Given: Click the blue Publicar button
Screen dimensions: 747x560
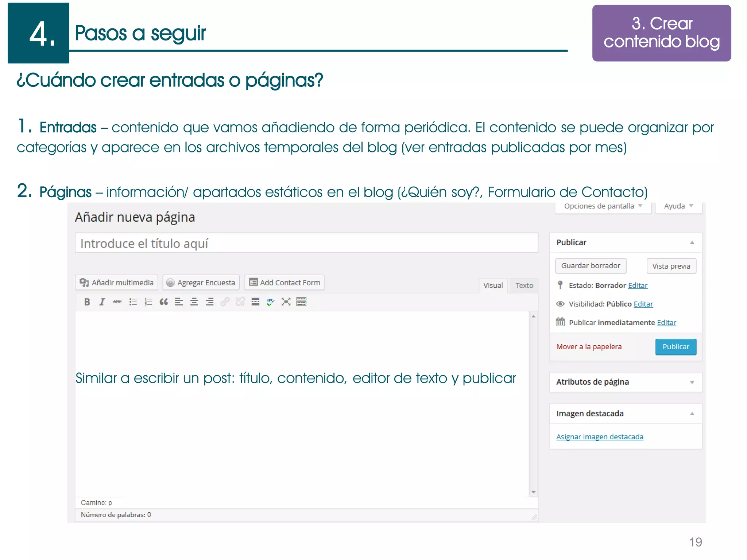Looking at the screenshot, I should (x=676, y=347).
